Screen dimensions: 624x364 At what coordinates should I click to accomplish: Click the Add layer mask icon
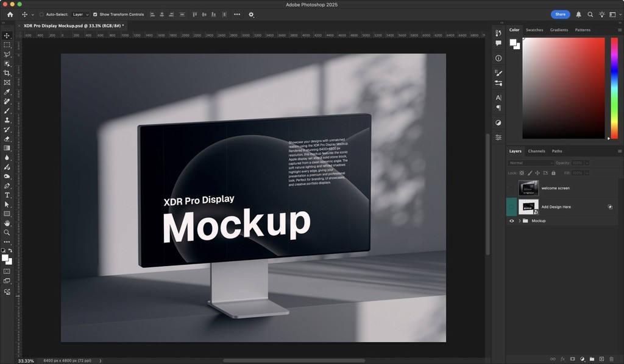[x=573, y=359]
